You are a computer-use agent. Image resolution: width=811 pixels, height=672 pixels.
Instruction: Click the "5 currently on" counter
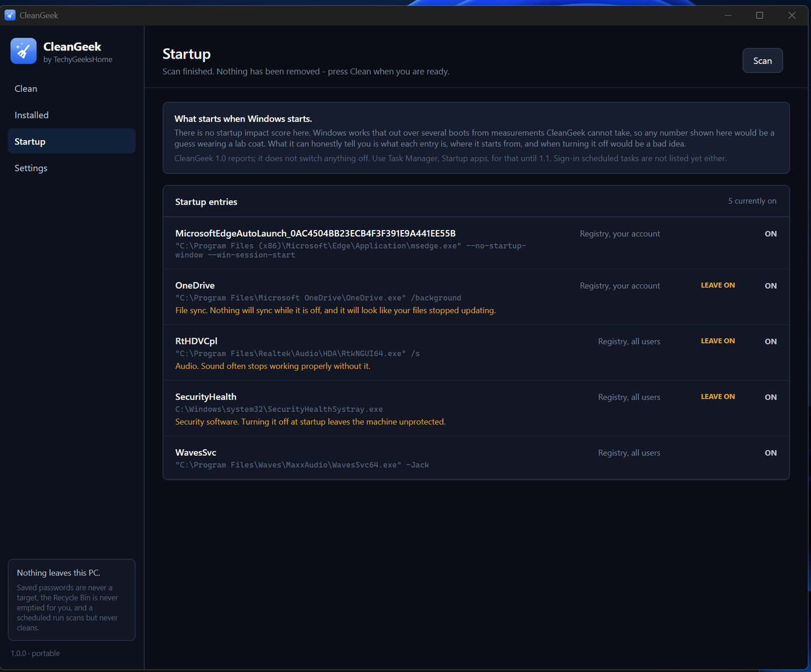point(752,201)
